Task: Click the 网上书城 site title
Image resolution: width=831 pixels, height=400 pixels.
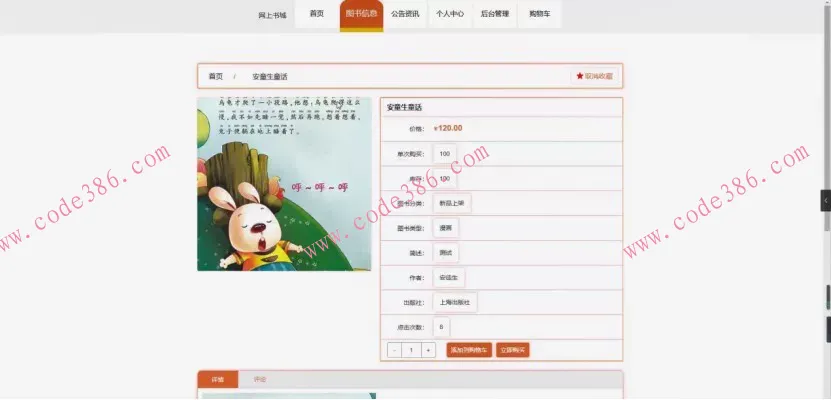Action: [x=272, y=15]
